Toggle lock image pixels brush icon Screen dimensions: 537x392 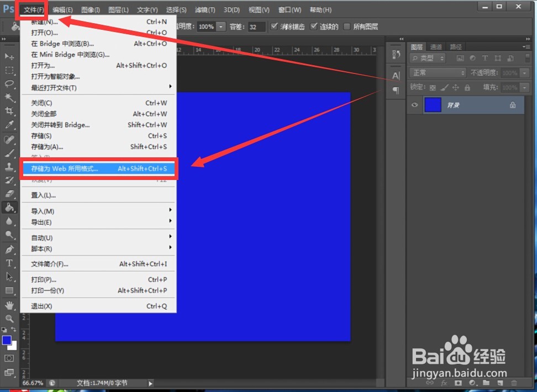(x=444, y=88)
